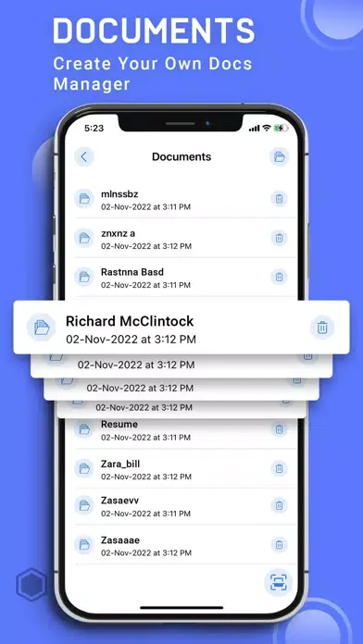The image size is (363, 644).
Task: Click the date under znxnz a
Action: (x=146, y=246)
